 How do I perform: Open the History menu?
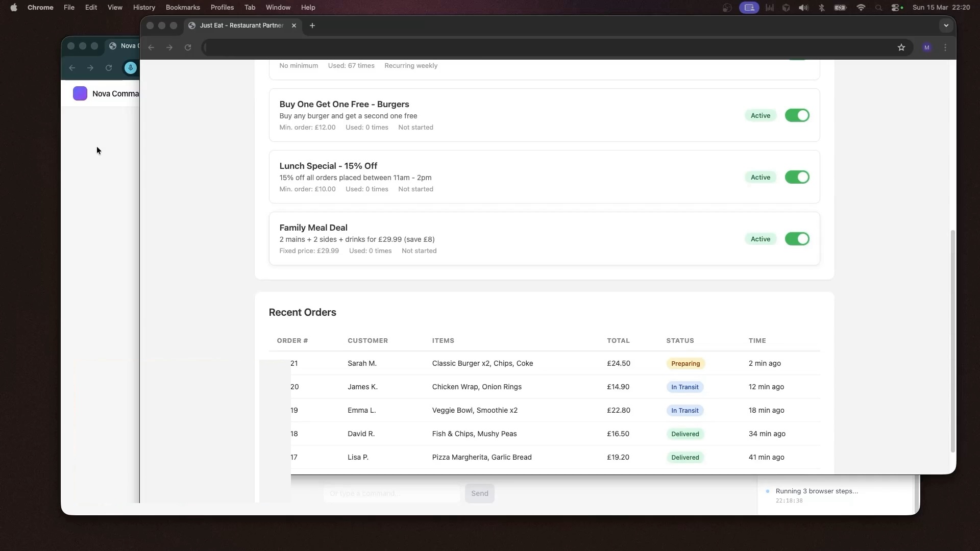click(x=143, y=8)
